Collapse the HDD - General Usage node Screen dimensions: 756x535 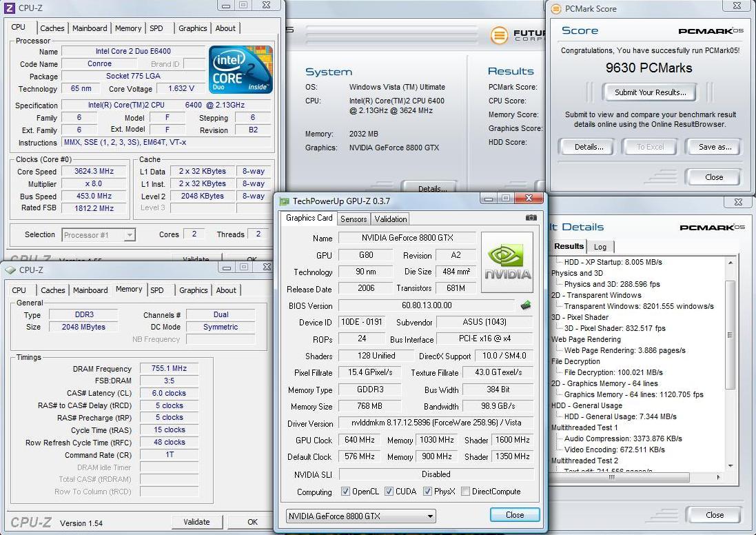coord(586,405)
